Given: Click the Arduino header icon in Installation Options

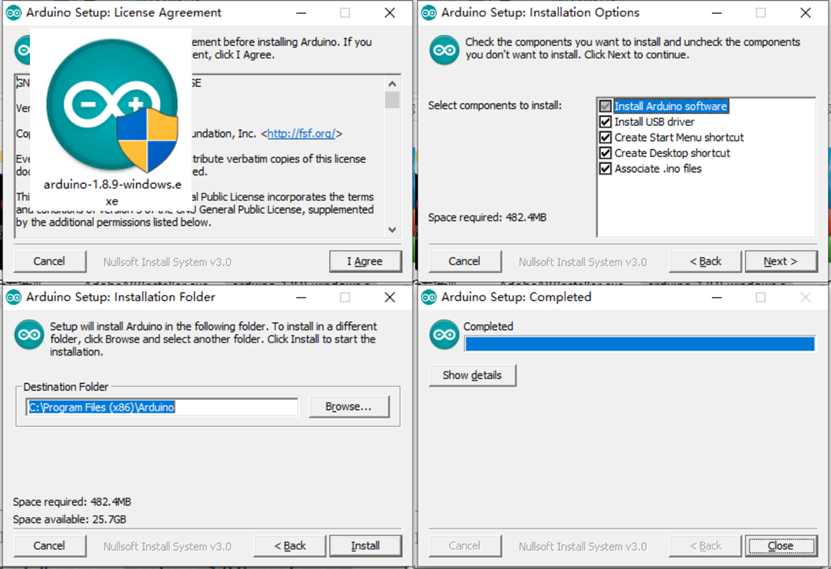Looking at the screenshot, I should pos(444,50).
